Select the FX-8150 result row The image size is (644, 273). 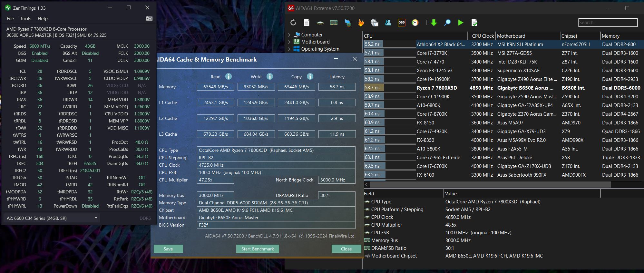point(503,123)
